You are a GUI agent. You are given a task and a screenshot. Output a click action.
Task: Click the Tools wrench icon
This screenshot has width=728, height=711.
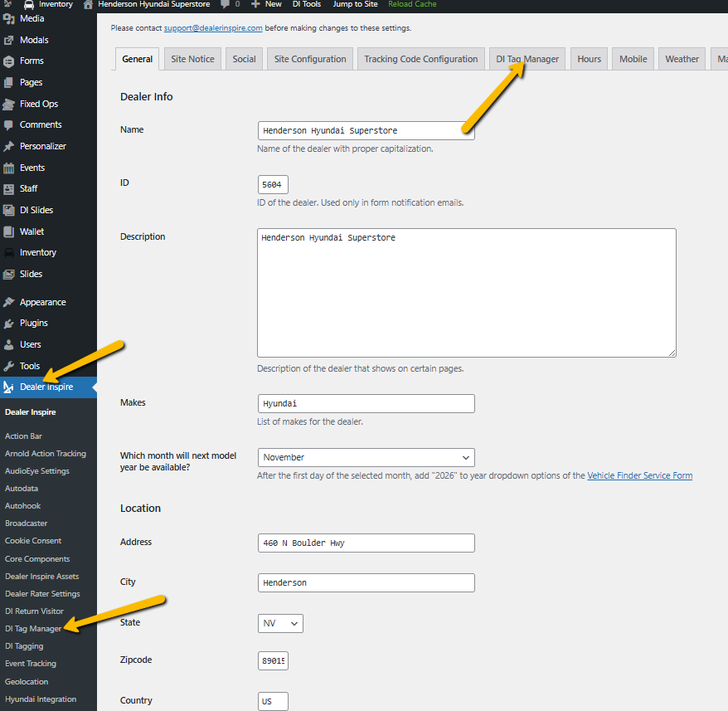point(9,366)
